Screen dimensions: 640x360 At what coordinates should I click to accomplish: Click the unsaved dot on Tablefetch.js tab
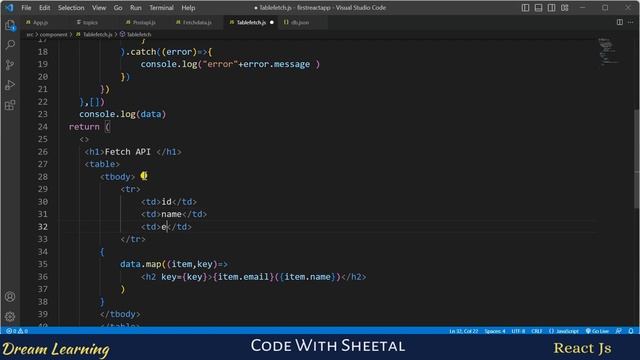(x=272, y=22)
